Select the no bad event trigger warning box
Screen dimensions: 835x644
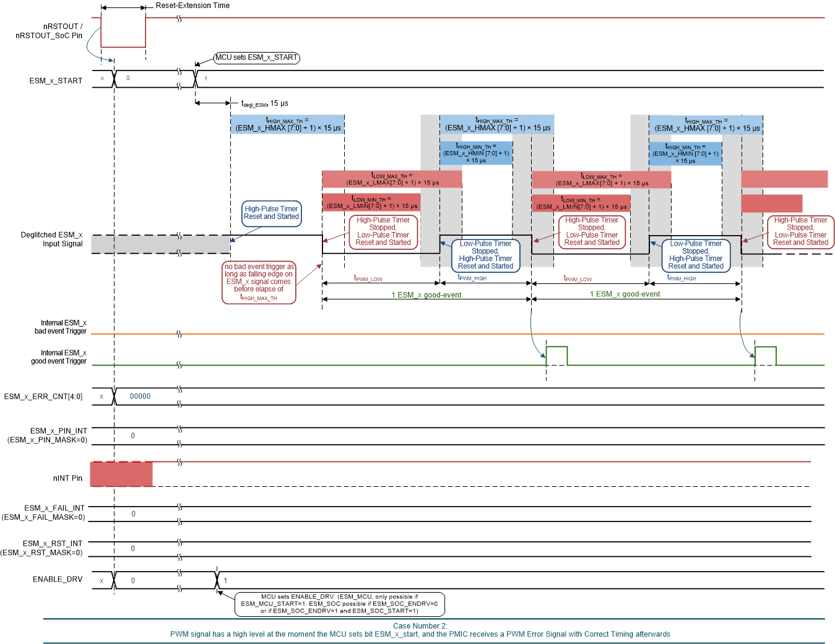coord(259,281)
